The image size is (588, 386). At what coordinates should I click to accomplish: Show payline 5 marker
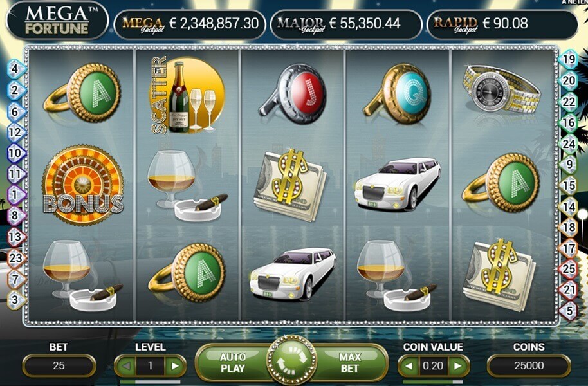569,311
